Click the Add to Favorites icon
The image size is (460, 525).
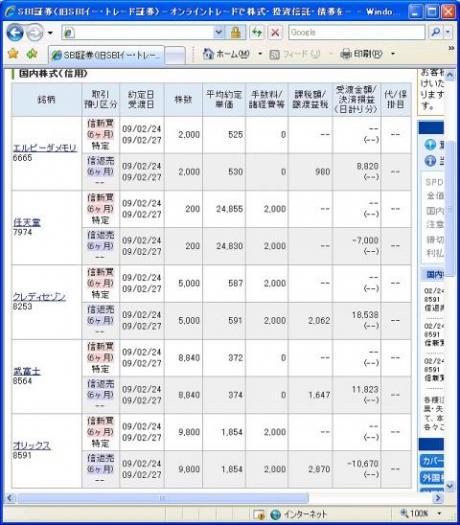pyautogui.click(x=32, y=54)
